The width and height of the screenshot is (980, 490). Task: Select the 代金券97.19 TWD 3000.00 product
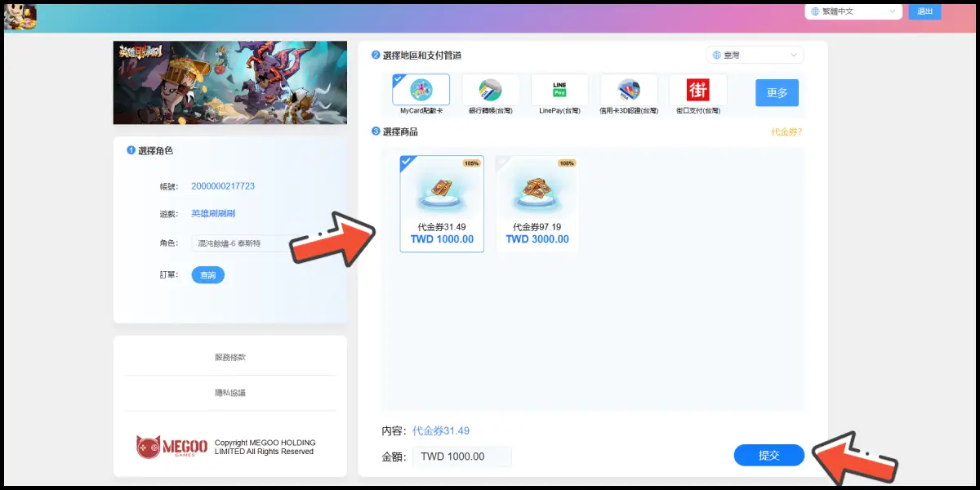(537, 204)
